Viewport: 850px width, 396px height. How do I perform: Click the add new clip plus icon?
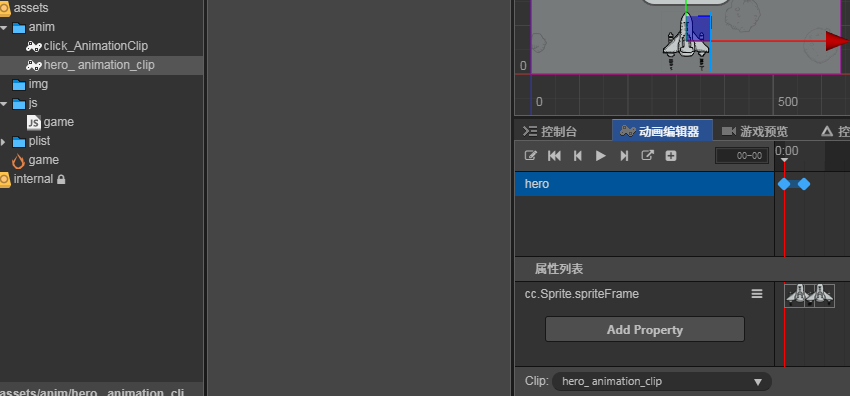pos(671,156)
